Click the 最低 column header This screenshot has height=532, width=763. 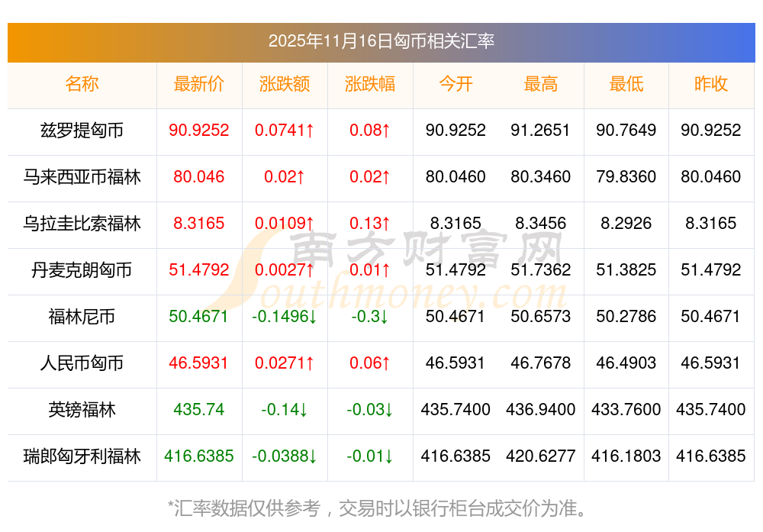click(x=626, y=84)
